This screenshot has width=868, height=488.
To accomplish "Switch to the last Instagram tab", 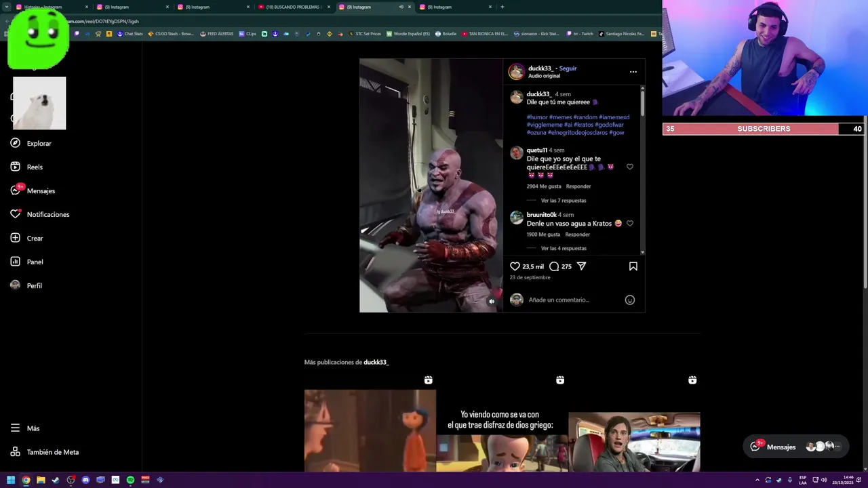I will pos(454,7).
